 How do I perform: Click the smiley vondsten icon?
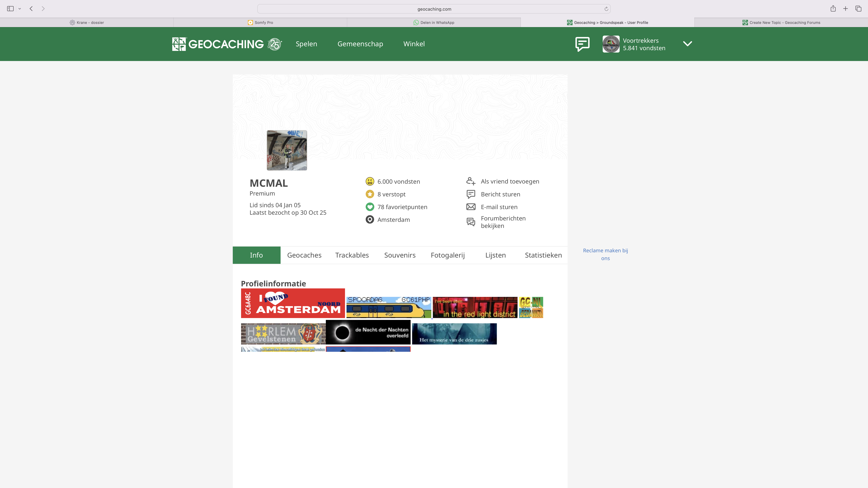370,181
